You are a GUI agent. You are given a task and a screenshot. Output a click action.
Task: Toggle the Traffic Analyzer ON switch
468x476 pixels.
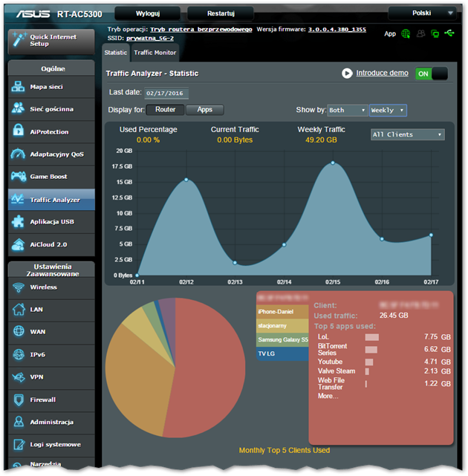pyautogui.click(x=432, y=74)
